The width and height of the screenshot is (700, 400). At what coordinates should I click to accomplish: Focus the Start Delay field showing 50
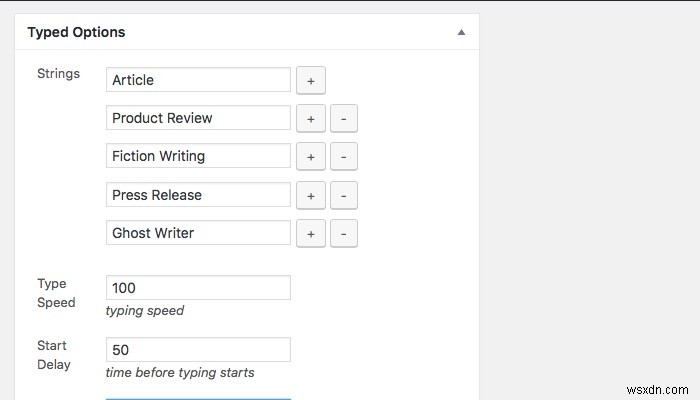198,350
